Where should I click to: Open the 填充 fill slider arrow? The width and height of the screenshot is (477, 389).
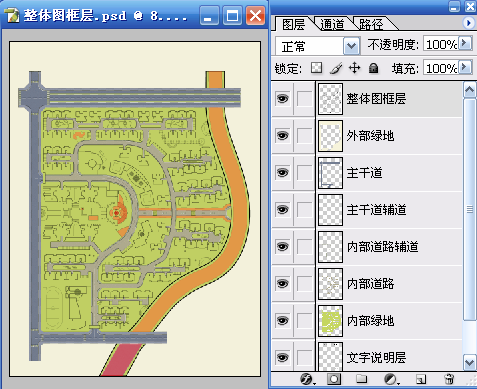(465, 67)
